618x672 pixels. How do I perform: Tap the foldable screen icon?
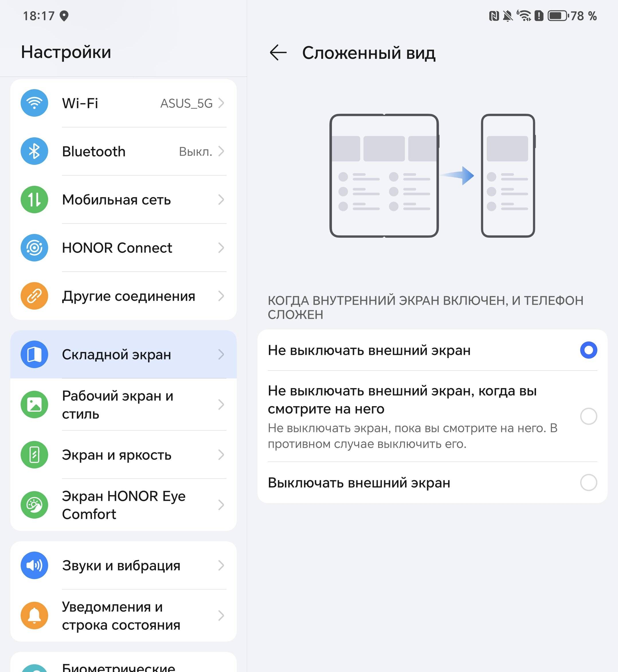[x=34, y=354]
